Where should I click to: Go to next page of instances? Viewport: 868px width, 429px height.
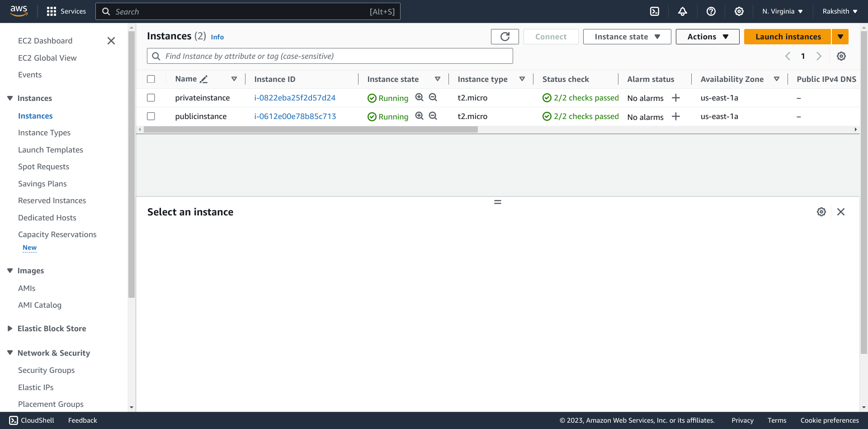[x=819, y=56]
